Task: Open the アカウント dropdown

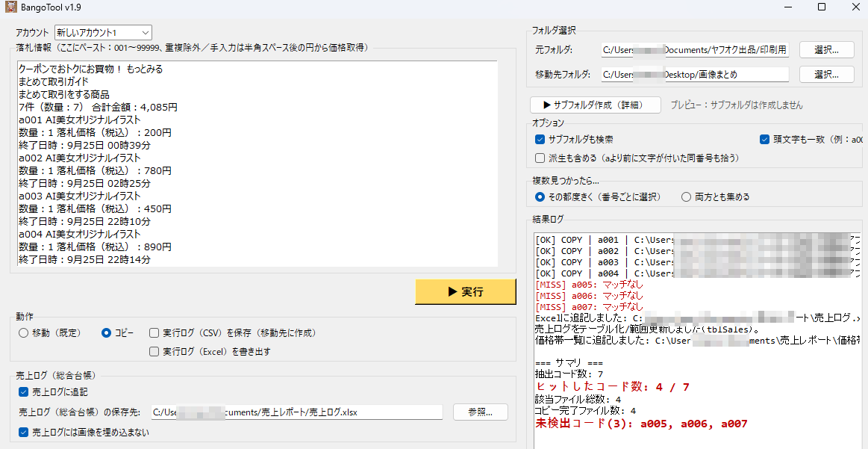Action: click(x=103, y=33)
